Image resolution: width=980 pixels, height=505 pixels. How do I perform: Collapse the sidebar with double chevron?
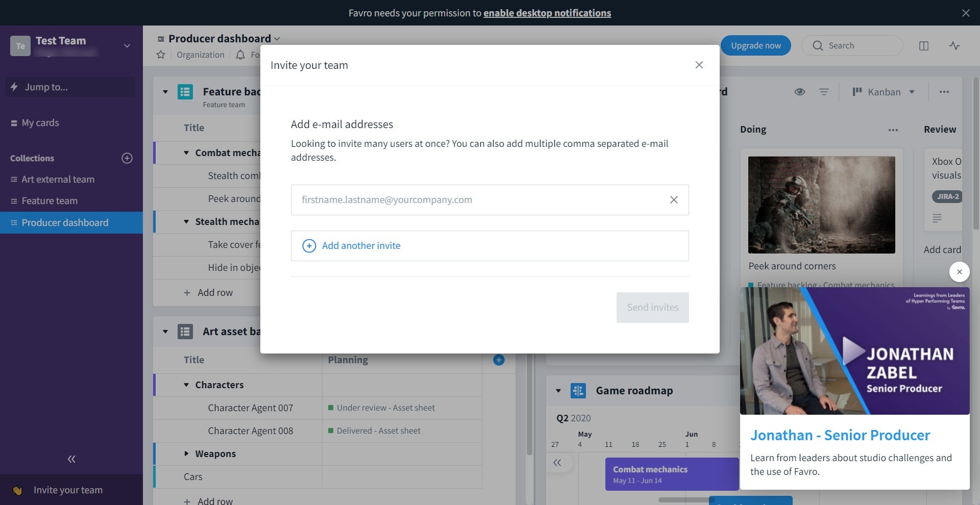pyautogui.click(x=71, y=459)
